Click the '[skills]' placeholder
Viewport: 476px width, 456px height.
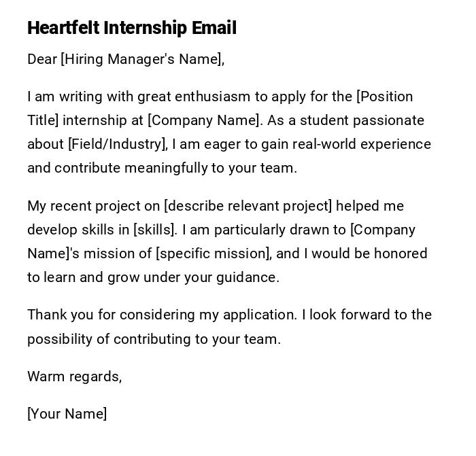[155, 230]
